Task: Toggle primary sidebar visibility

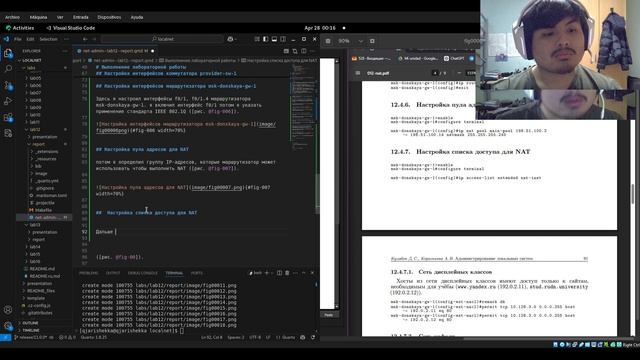Action: tap(266, 39)
